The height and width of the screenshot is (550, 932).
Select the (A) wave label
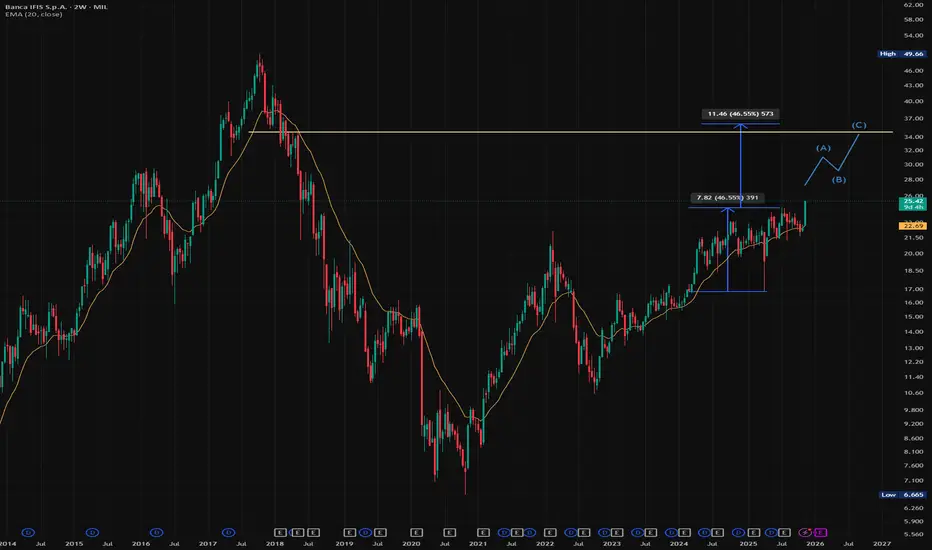pos(823,147)
